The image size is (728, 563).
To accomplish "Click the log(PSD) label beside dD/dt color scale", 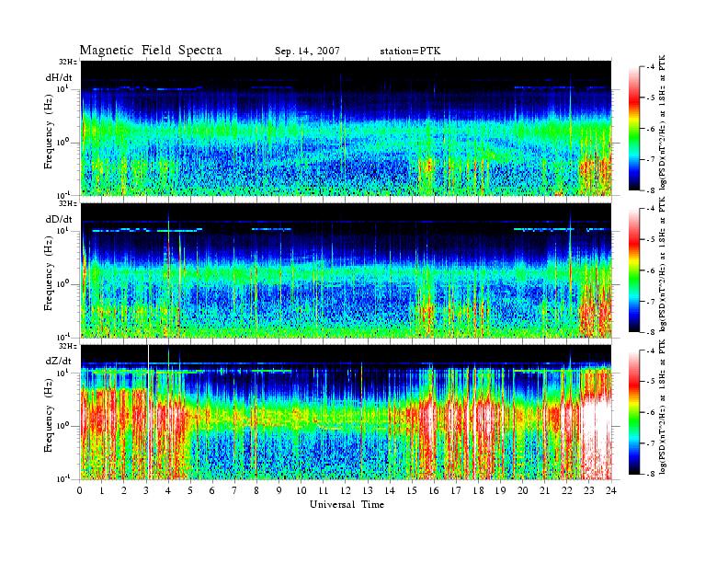I will (663, 265).
